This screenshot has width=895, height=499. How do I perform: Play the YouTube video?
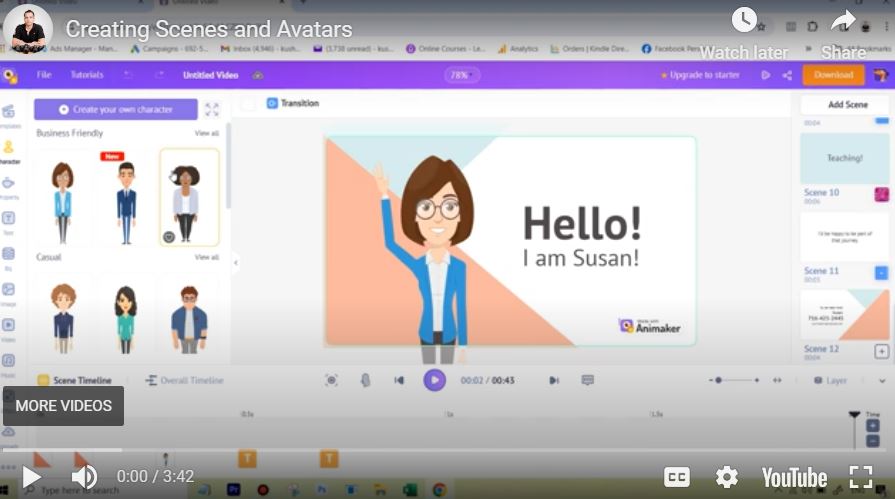coord(31,477)
